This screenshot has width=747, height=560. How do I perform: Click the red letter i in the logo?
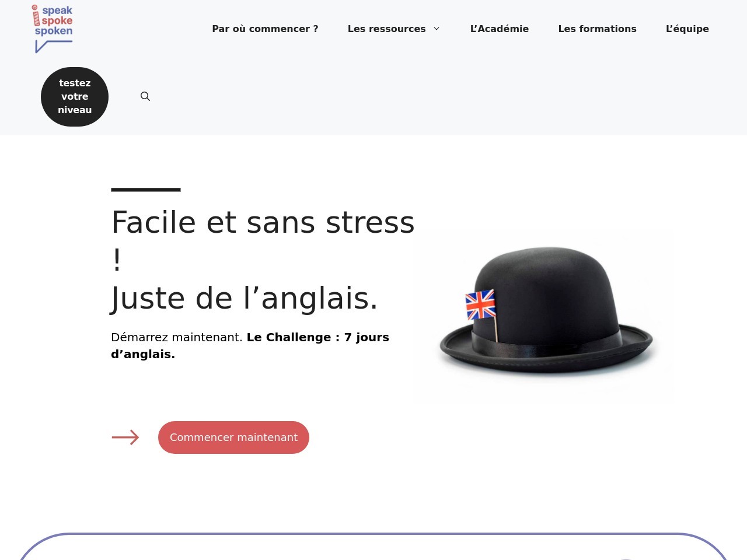coord(36,16)
